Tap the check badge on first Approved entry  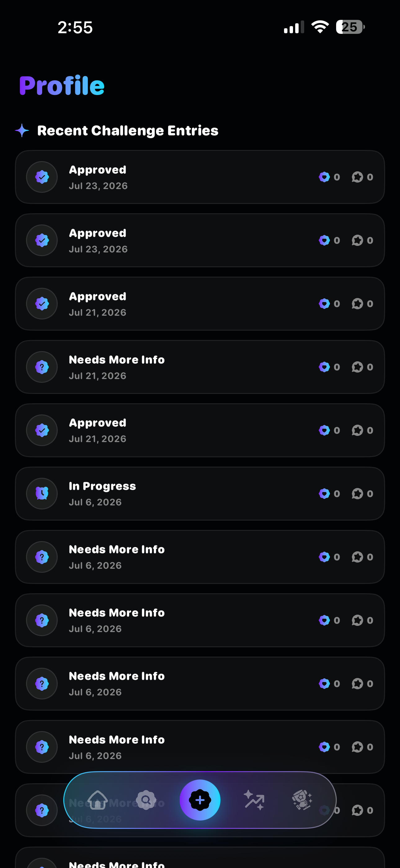[42, 177]
